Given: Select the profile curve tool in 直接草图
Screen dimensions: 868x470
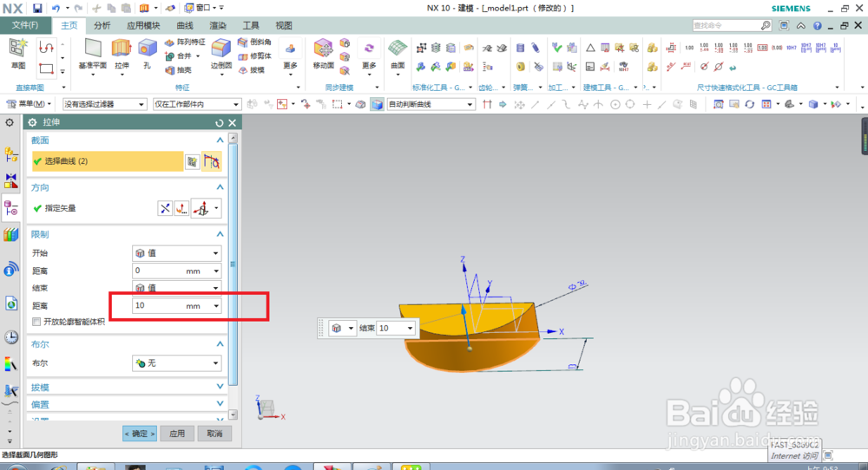Looking at the screenshot, I should point(46,48).
